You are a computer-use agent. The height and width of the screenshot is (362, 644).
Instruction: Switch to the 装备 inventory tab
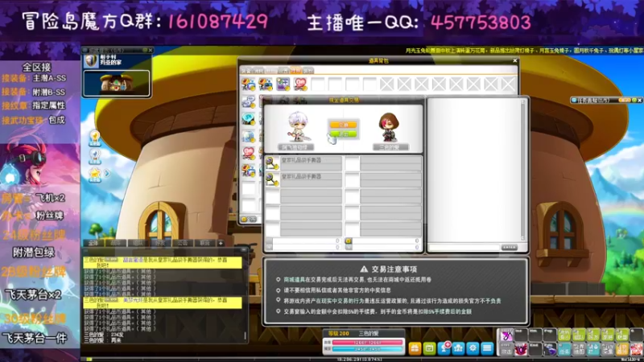246,71
